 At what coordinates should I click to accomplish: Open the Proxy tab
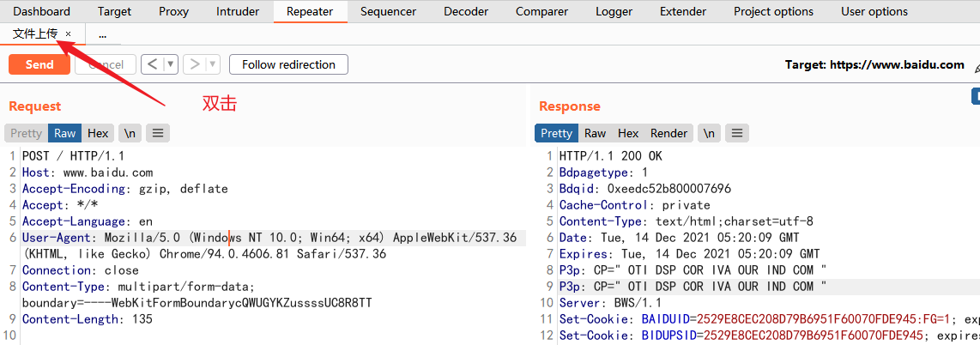[x=173, y=11]
